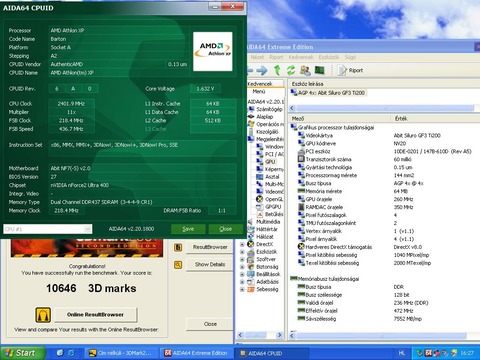Select AGP 4x: Abit Siluro GF3 Ti200 device

tap(328, 93)
